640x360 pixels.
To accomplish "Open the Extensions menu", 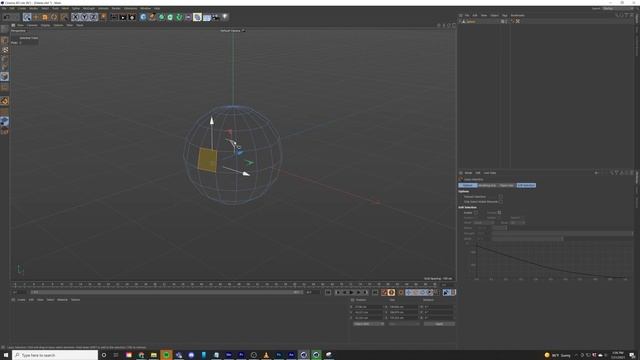I will pos(131,9).
